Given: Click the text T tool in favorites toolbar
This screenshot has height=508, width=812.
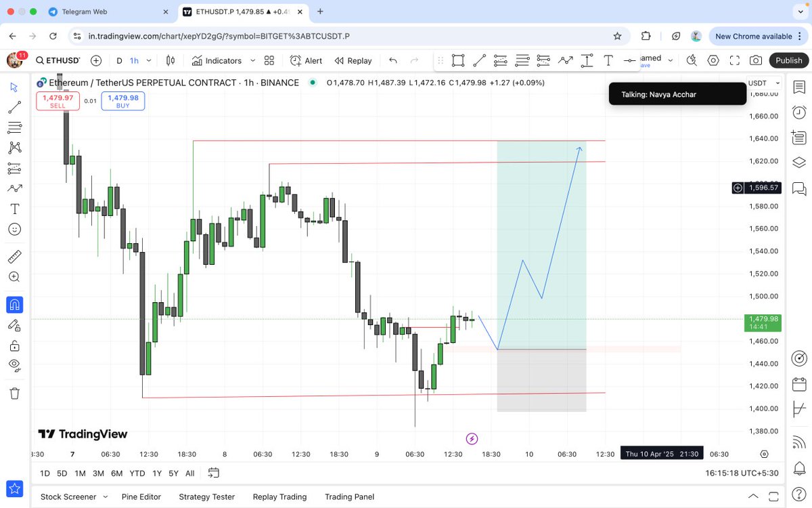Looking at the screenshot, I should [608, 60].
